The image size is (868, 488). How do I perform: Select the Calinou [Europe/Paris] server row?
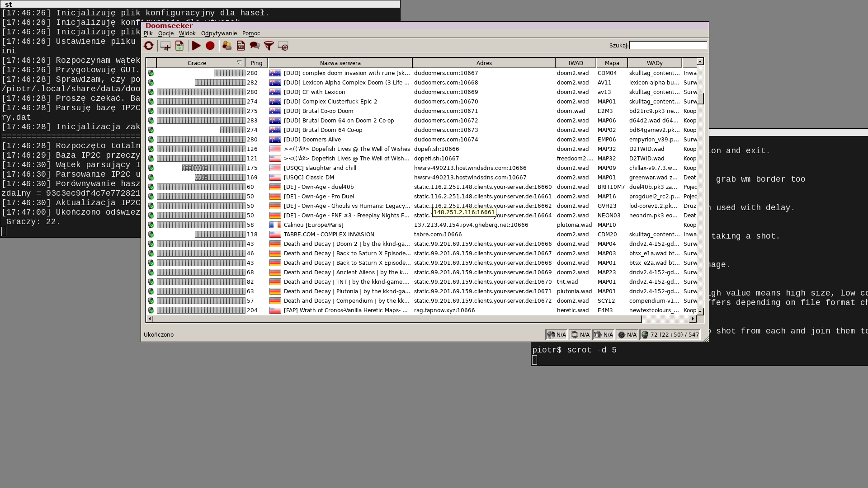(x=313, y=225)
